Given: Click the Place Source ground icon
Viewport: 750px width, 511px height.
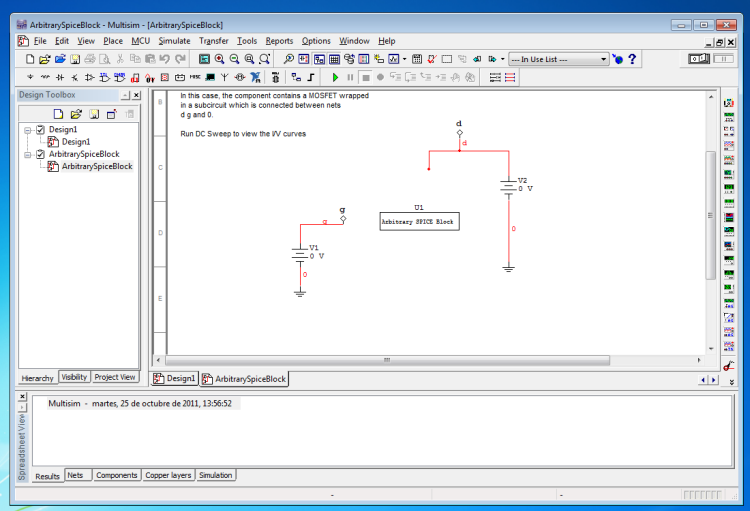Looking at the screenshot, I should [x=30, y=77].
